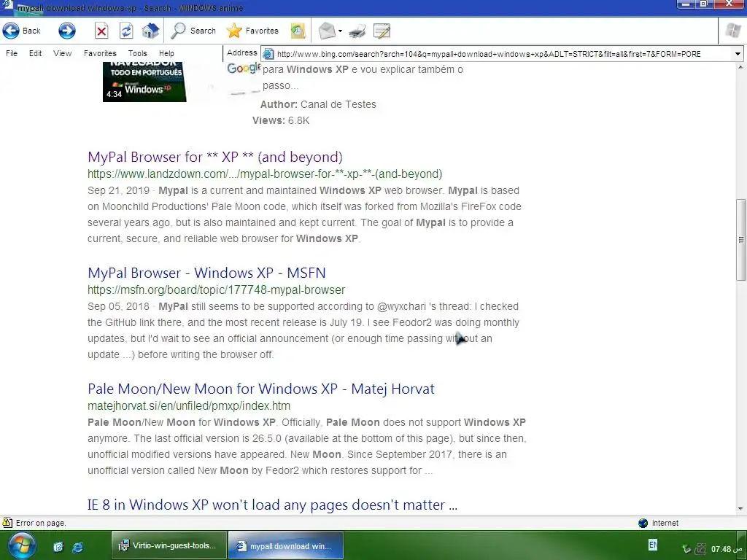Open Pale Moon/New Moon for Windows XP link
747x560 pixels.
[x=261, y=389]
